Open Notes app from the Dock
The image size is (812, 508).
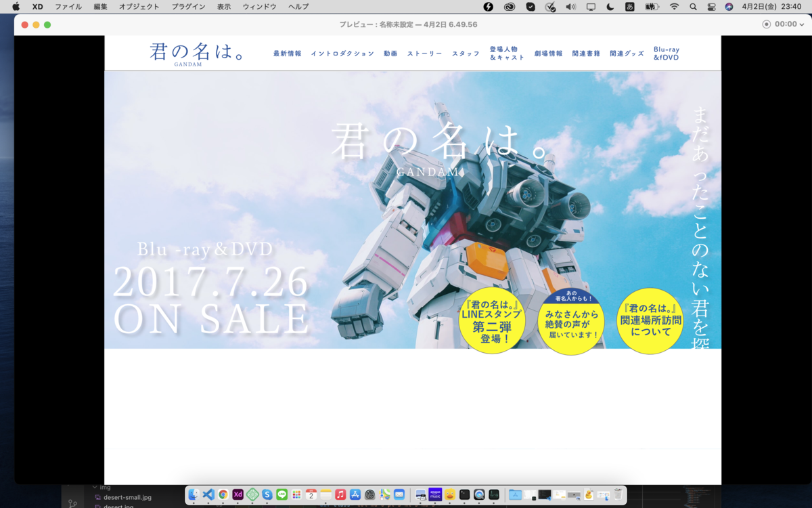325,494
